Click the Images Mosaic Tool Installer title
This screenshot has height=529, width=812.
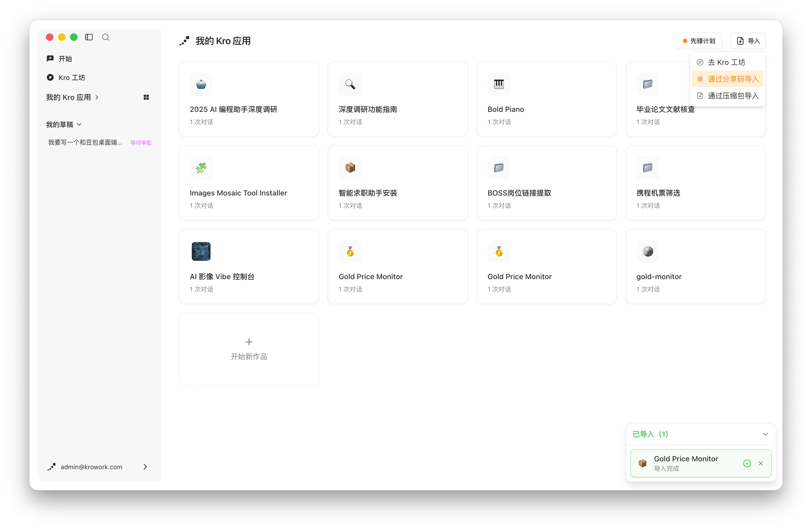[238, 193]
